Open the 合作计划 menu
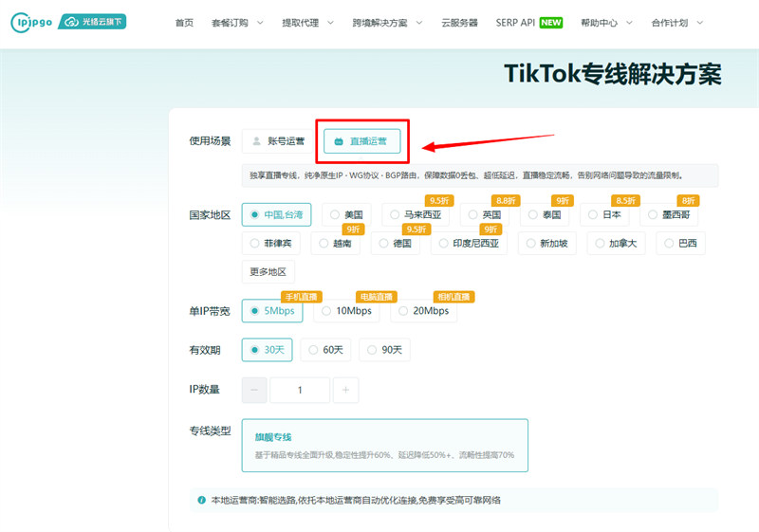759x532 pixels. coord(670,23)
